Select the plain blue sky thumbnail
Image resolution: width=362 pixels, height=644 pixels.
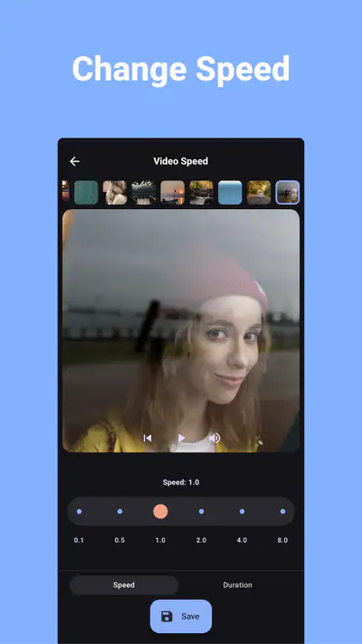point(230,193)
